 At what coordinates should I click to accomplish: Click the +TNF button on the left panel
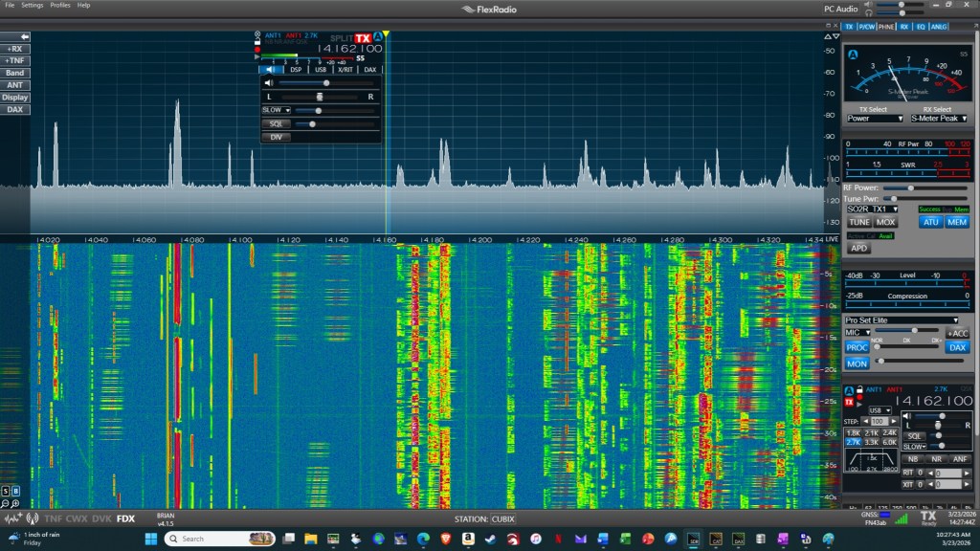[x=15, y=60]
